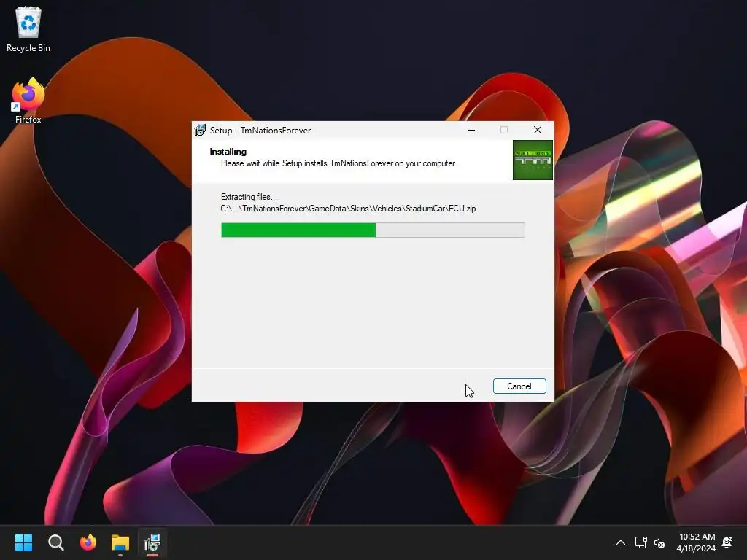The height and width of the screenshot is (560, 747).
Task: Click the ECU.zip file path text
Action: pos(348,209)
